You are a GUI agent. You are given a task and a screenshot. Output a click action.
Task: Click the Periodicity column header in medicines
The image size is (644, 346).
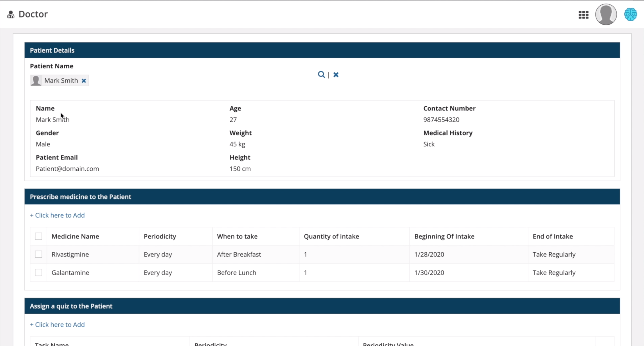point(160,236)
